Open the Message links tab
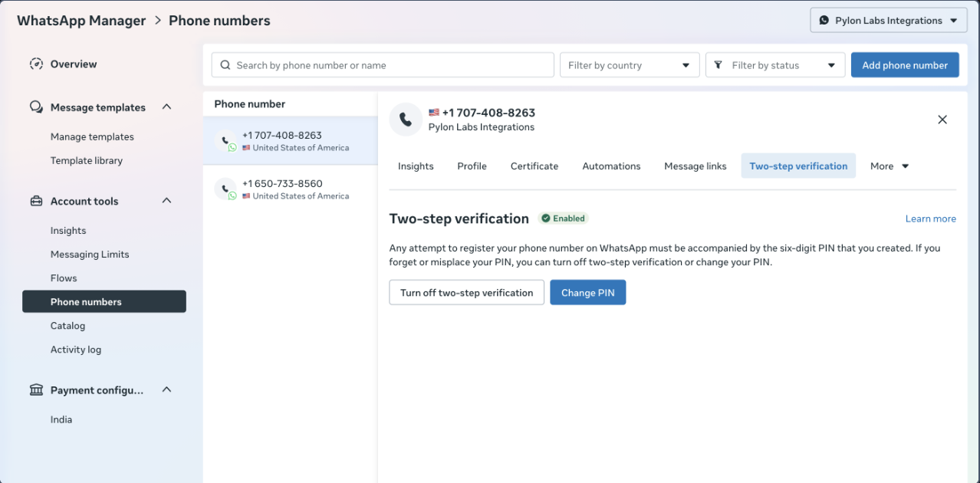The image size is (980, 483). [x=695, y=166]
